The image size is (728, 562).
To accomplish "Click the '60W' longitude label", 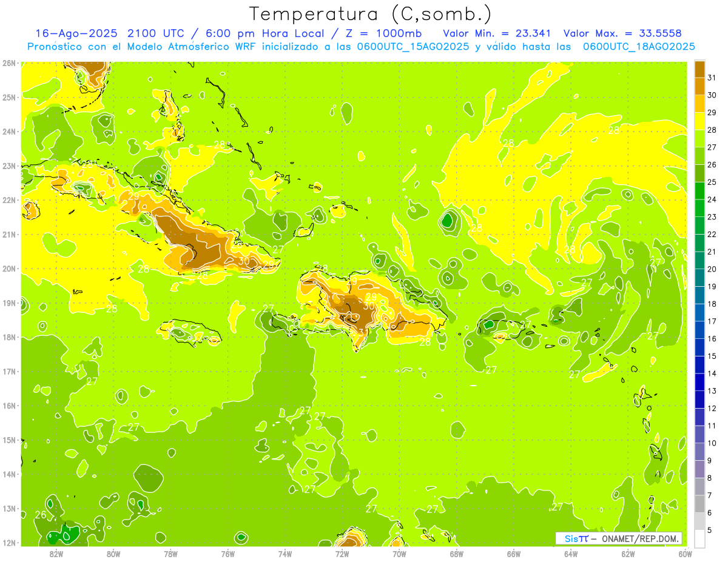I will tap(686, 554).
